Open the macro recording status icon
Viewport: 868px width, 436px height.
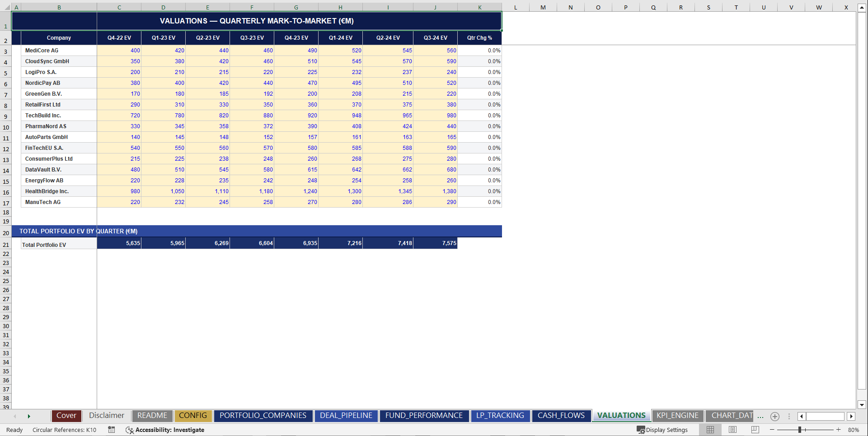pos(112,430)
